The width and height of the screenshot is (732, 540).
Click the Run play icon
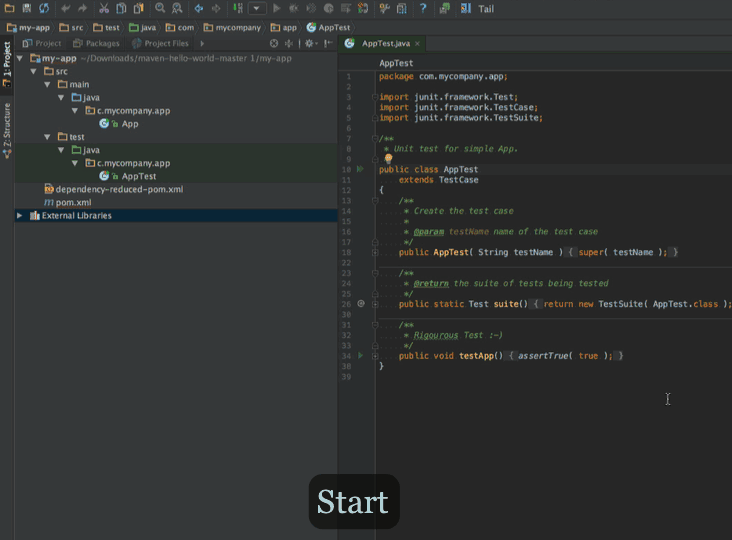point(276,8)
